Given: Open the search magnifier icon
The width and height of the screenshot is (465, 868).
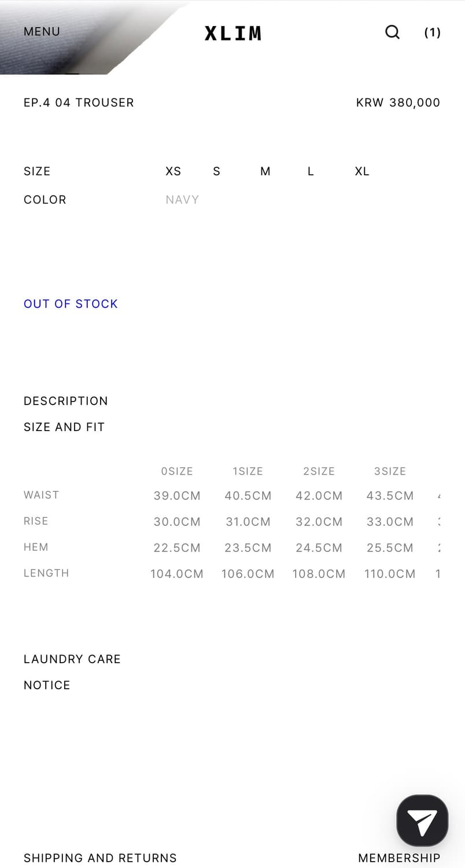Looking at the screenshot, I should (392, 32).
